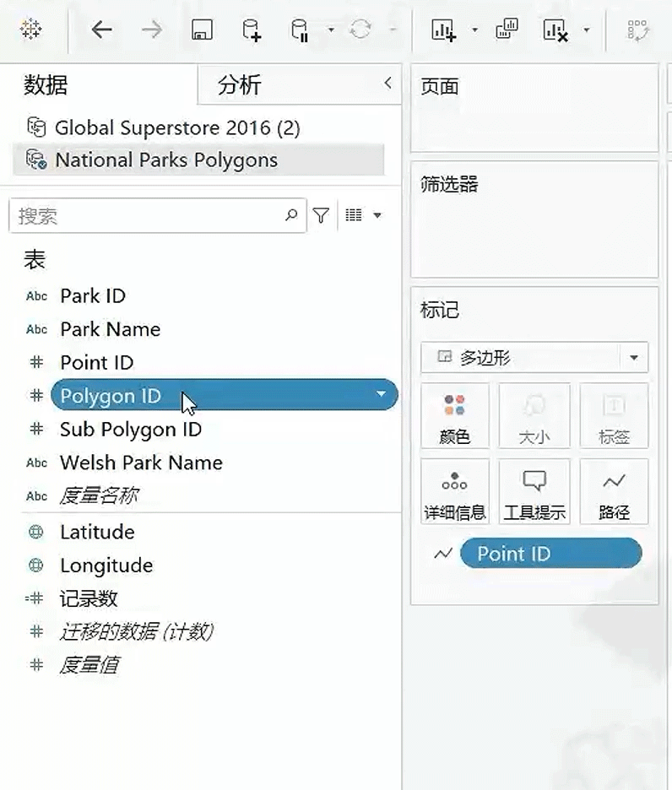Click the 详细信息 marks button
The width and height of the screenshot is (672, 790).
point(455,491)
